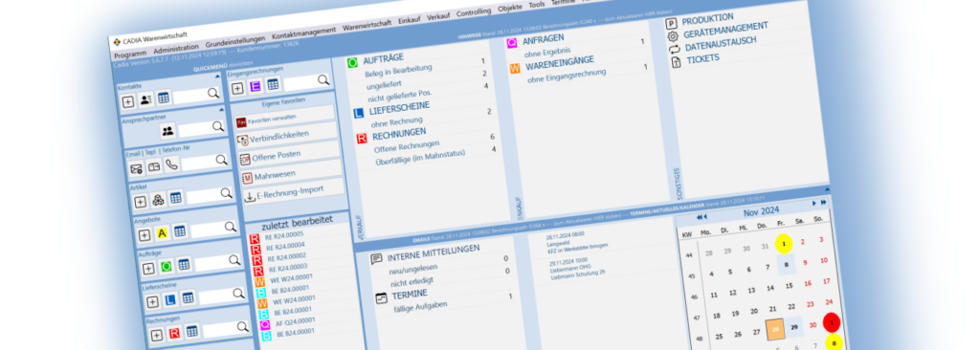Open TICKETS under Sonstiges
The height and width of the screenshot is (350, 980).
pyautogui.click(x=702, y=58)
